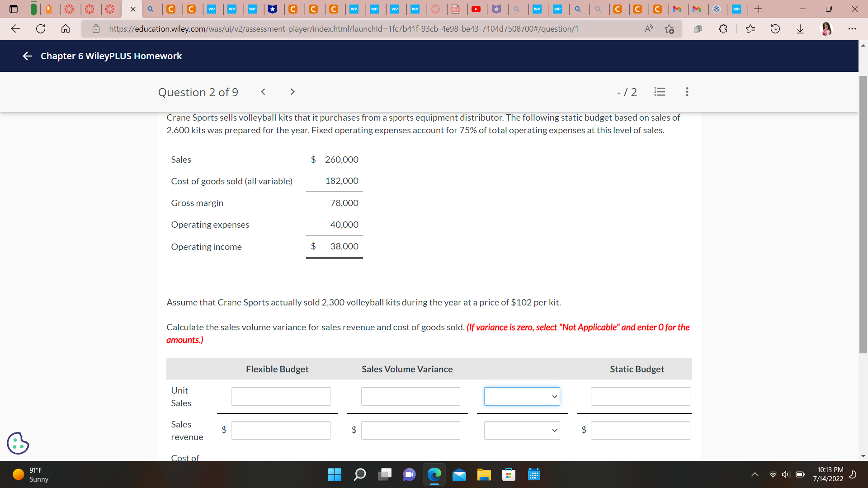The width and height of the screenshot is (868, 488).
Task: Click the Sales Volume Variance Unit Sales field
Action: [410, 396]
